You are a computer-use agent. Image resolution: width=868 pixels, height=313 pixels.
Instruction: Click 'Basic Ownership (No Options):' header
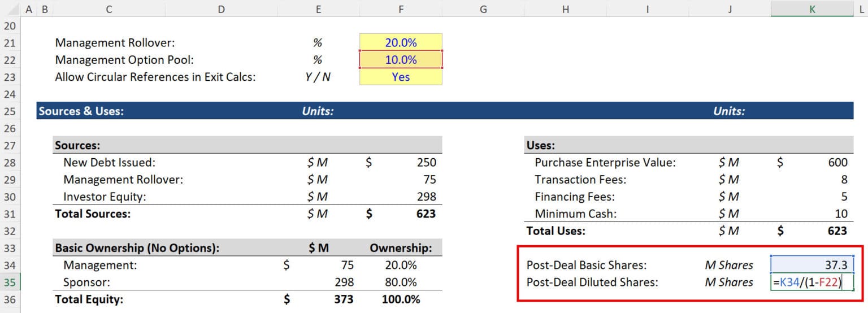pos(137,248)
